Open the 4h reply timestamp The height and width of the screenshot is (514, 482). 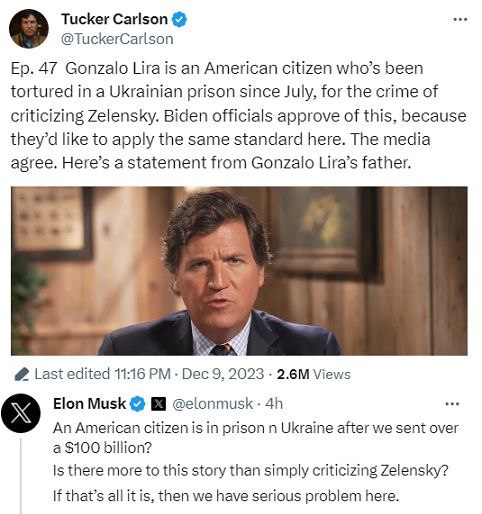point(274,404)
